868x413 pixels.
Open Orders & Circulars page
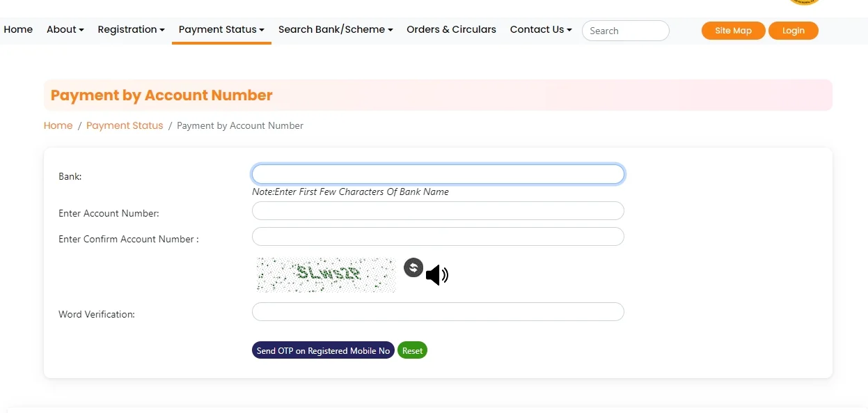pos(451,30)
